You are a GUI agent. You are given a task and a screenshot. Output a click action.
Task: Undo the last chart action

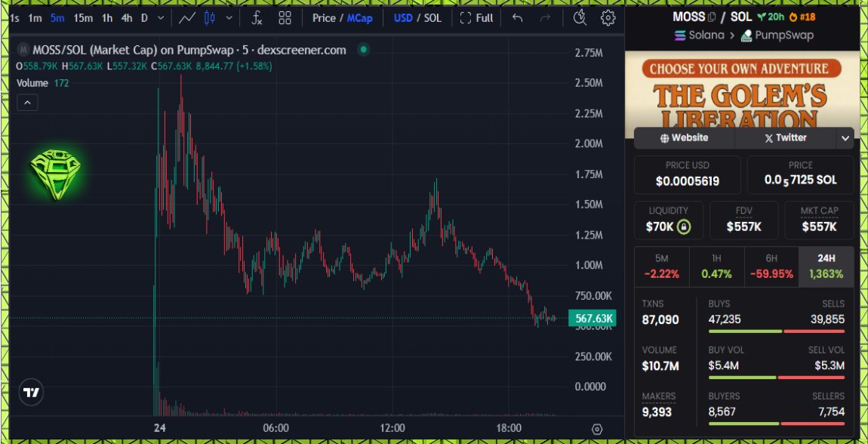(x=518, y=18)
